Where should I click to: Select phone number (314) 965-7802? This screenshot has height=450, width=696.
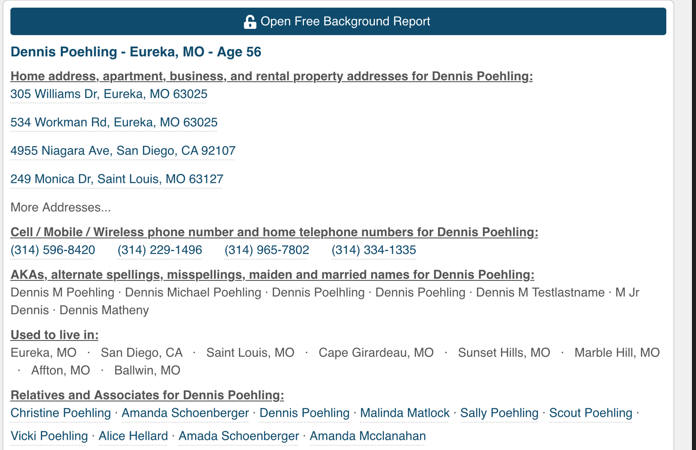267,250
